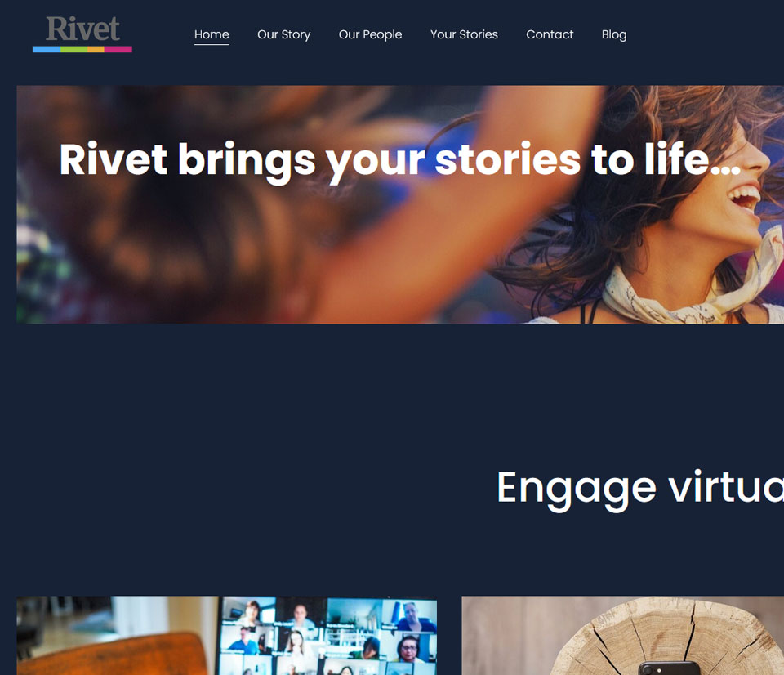Click the pink segment of logo bar
The height and width of the screenshot is (675, 784).
click(118, 50)
